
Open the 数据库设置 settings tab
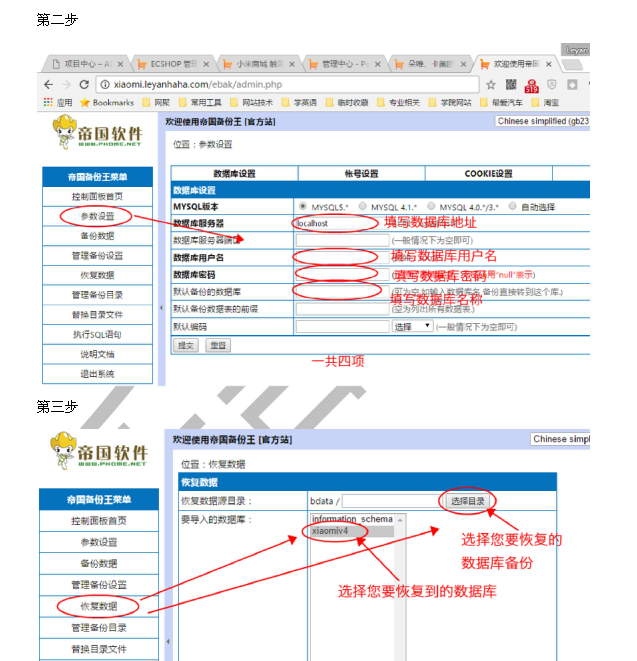tap(234, 173)
